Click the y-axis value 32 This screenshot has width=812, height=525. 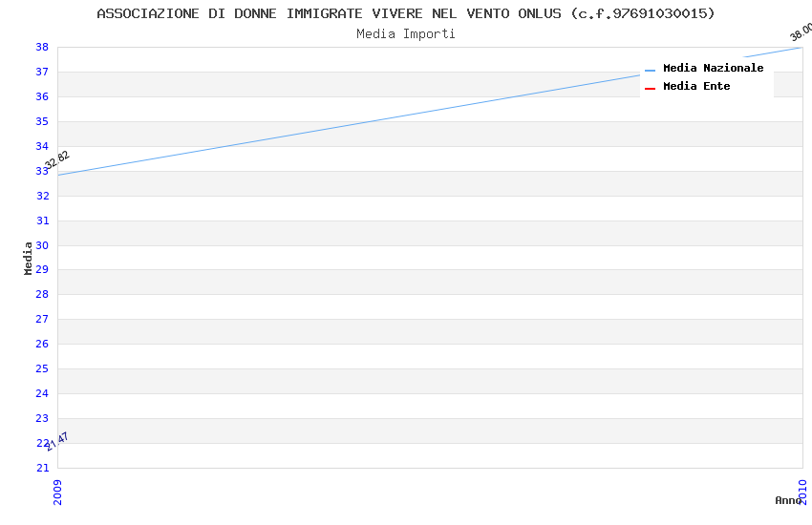coord(42,196)
